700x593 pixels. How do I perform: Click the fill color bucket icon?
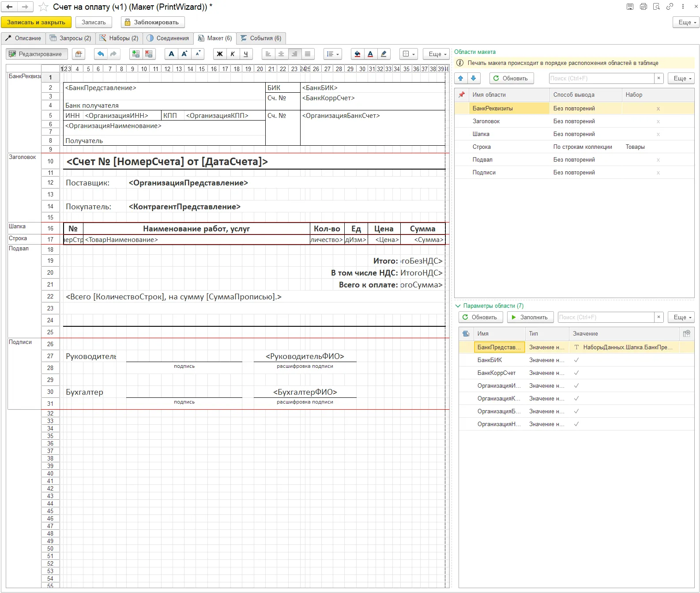[358, 54]
